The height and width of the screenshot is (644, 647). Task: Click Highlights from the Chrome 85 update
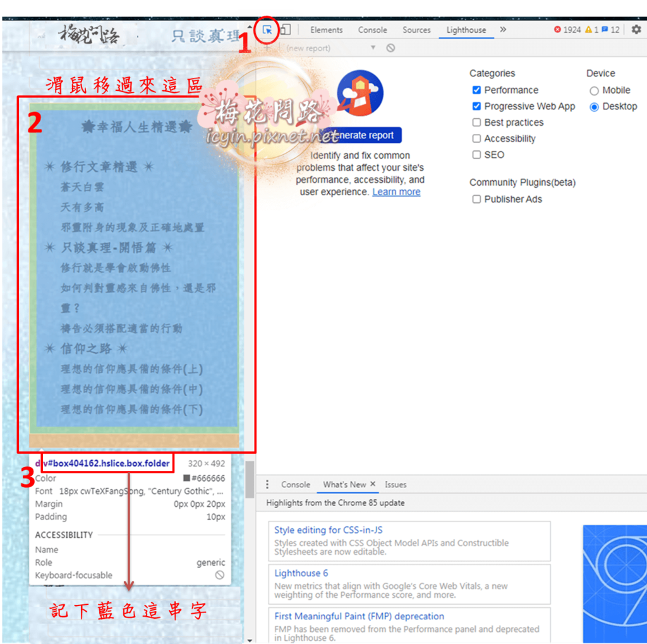335,503
